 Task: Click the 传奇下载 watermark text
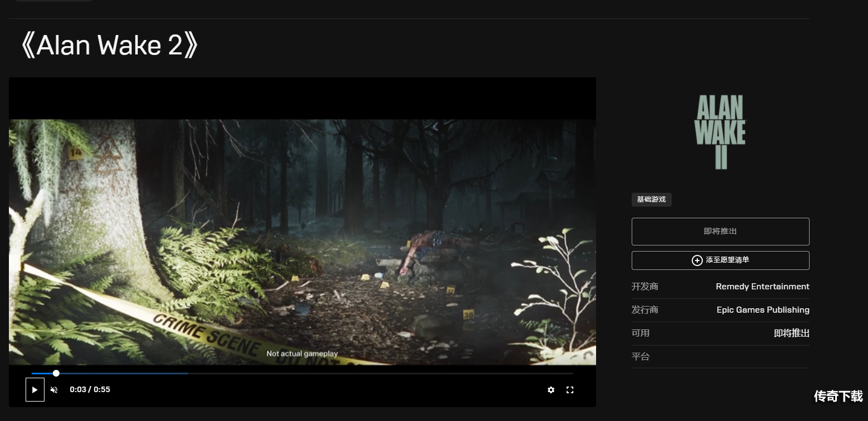838,396
